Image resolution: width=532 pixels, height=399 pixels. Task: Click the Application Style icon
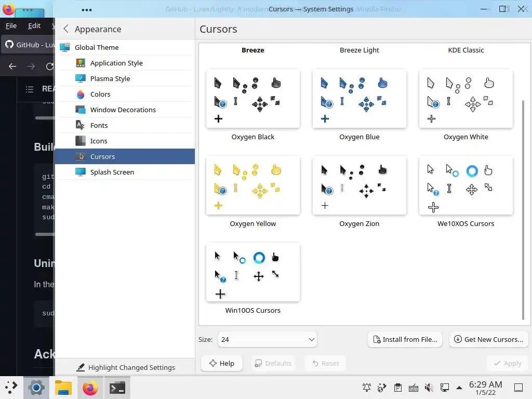point(81,63)
